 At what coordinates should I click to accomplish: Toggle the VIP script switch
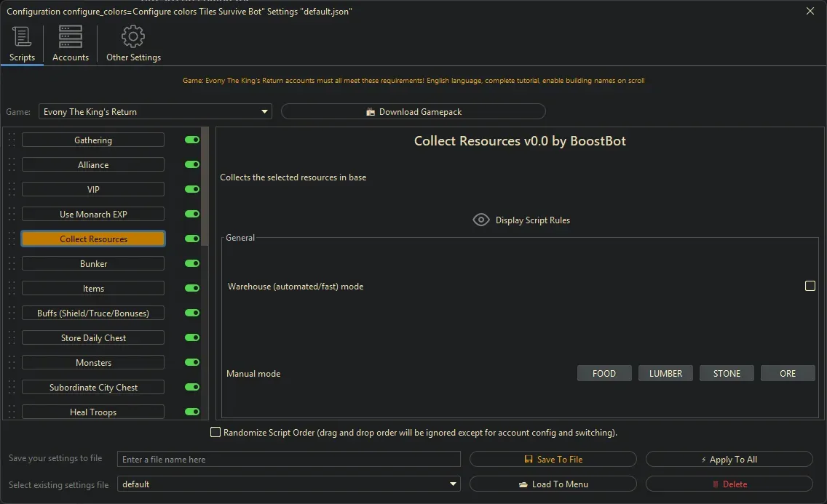pos(191,189)
